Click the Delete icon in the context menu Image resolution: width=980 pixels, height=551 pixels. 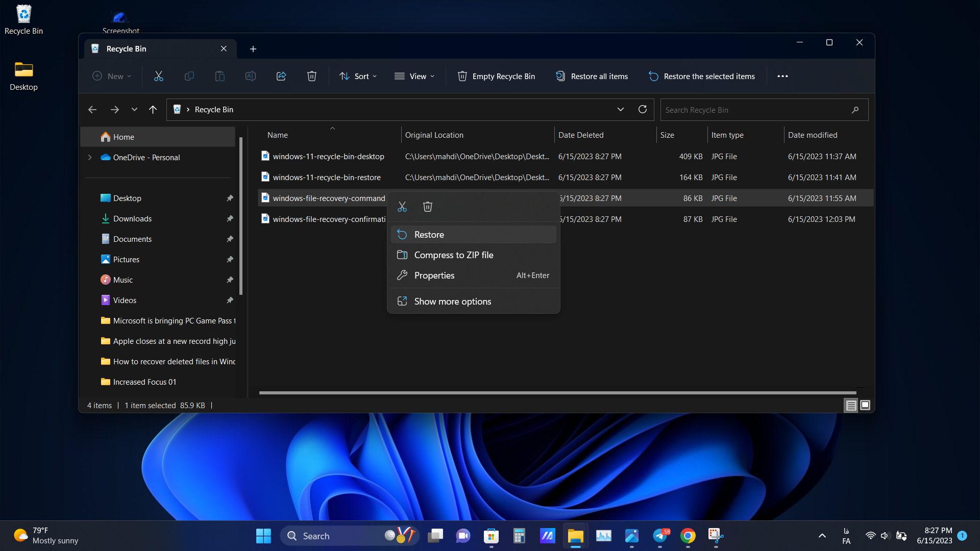tap(428, 207)
